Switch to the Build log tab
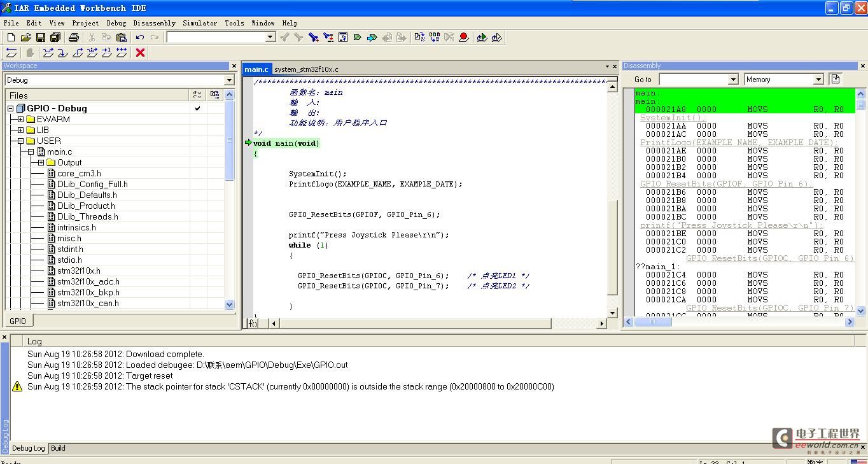The height and width of the screenshot is (464, 868). pyautogui.click(x=58, y=448)
